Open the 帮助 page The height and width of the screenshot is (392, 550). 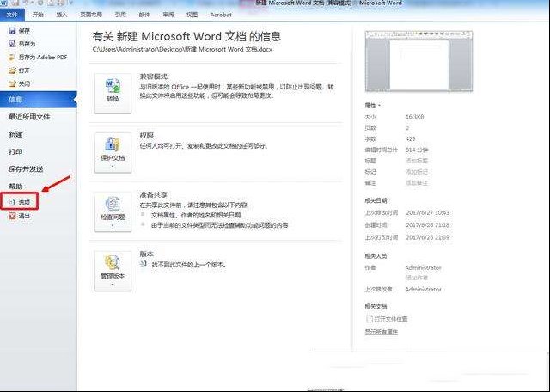(x=15, y=187)
